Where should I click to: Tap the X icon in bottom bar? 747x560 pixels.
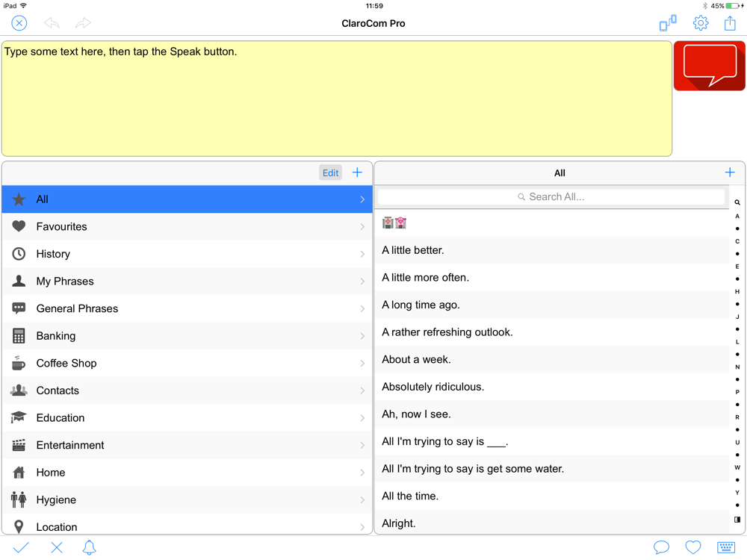[x=57, y=547]
